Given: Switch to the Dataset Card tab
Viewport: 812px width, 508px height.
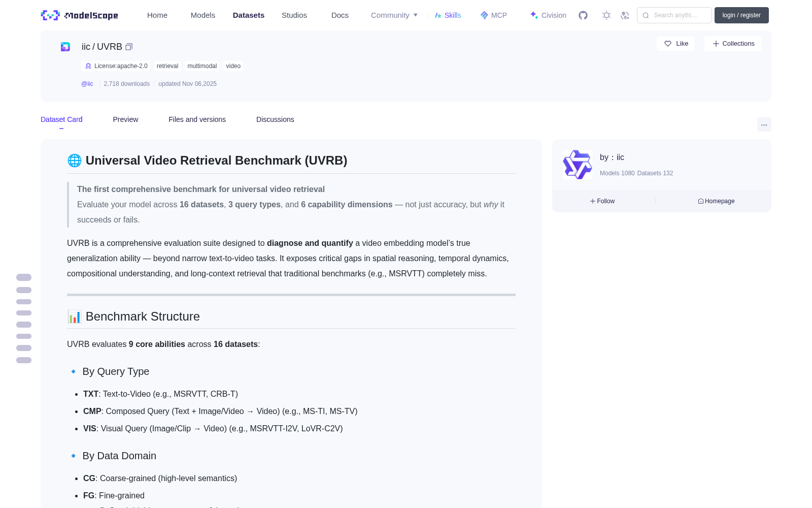Looking at the screenshot, I should point(61,119).
